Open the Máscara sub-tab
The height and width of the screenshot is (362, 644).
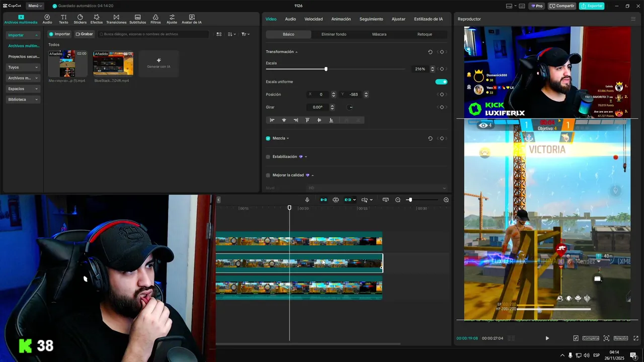pyautogui.click(x=379, y=34)
